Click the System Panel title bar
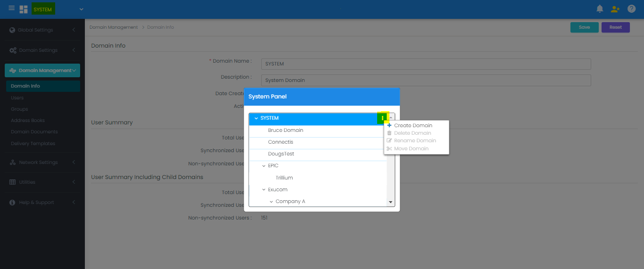The width and height of the screenshot is (644, 269). tap(322, 97)
